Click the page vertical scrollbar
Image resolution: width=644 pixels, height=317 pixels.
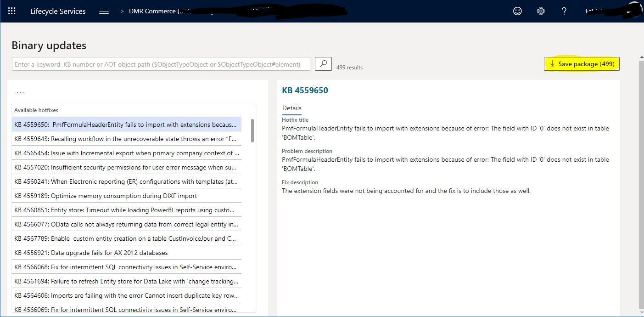click(x=641, y=184)
